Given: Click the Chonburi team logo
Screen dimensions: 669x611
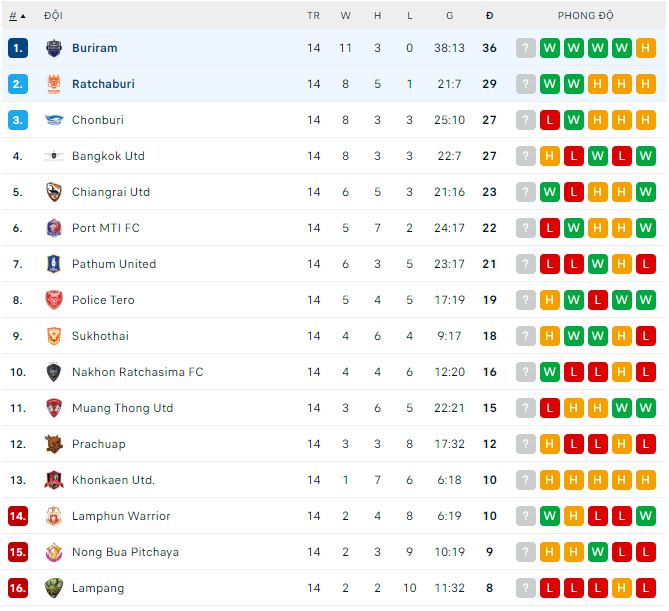Looking at the screenshot, I should (x=54, y=120).
